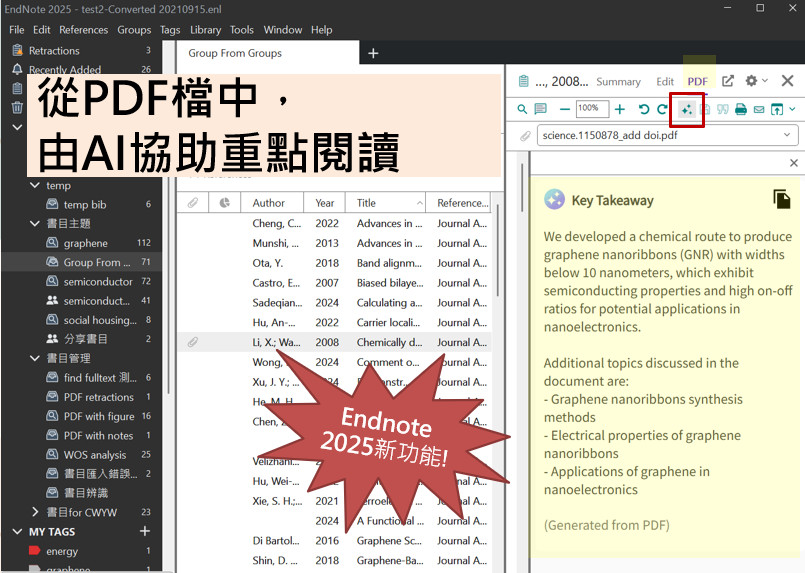Viewport: 805px width, 573px height.
Task: Zoom out of the PDF with minus
Action: pos(565,109)
